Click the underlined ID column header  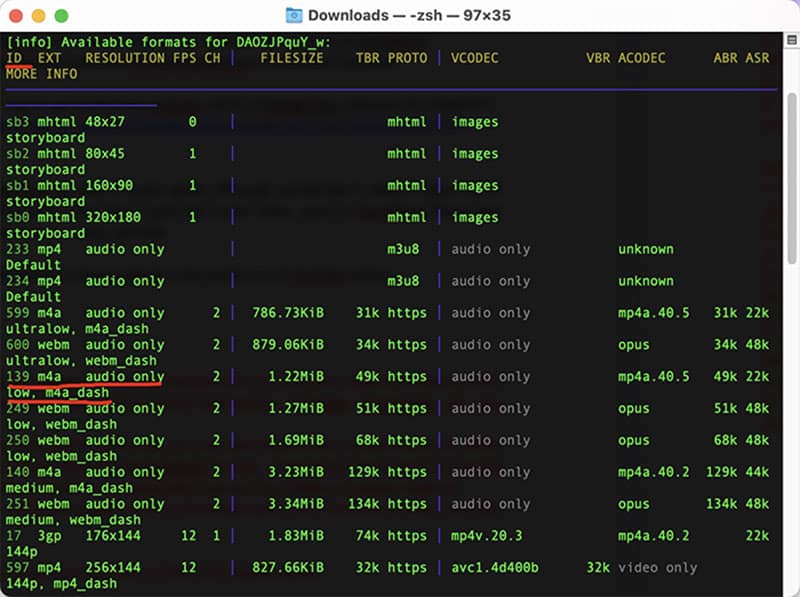[14, 58]
